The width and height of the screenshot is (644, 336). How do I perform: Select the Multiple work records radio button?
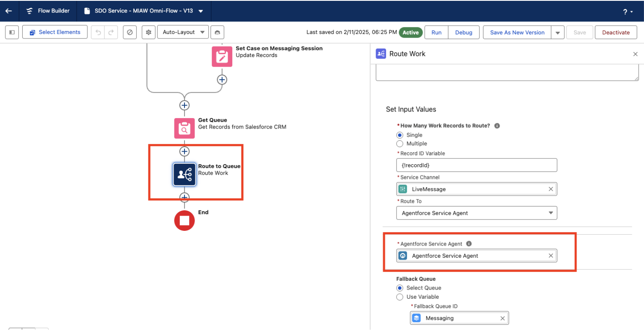coord(400,144)
